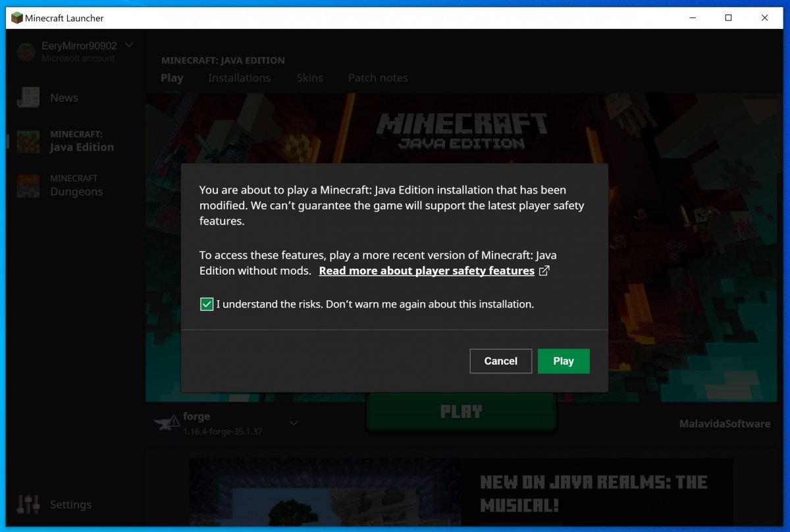Maximize the Minecraft Launcher window
Screen dimensions: 790x532
coord(728,18)
